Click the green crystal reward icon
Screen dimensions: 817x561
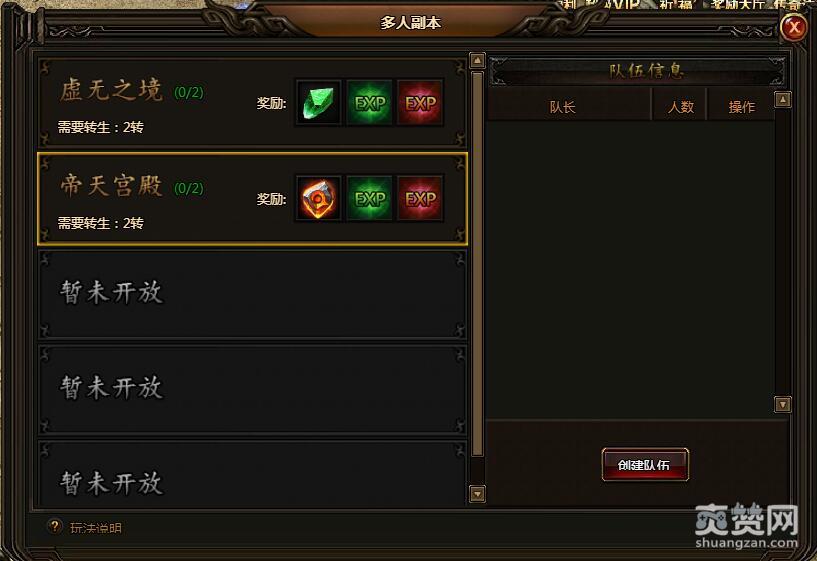[318, 103]
